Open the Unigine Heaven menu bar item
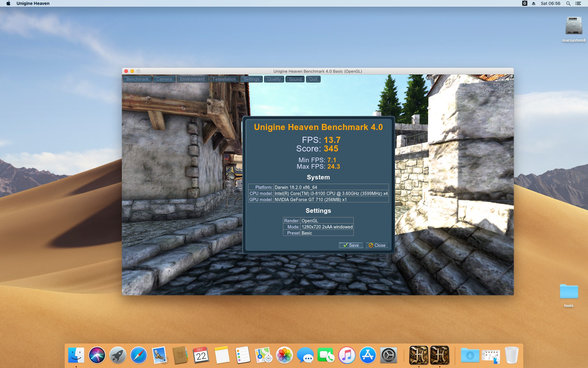The width and height of the screenshot is (588, 368). click(33, 3)
